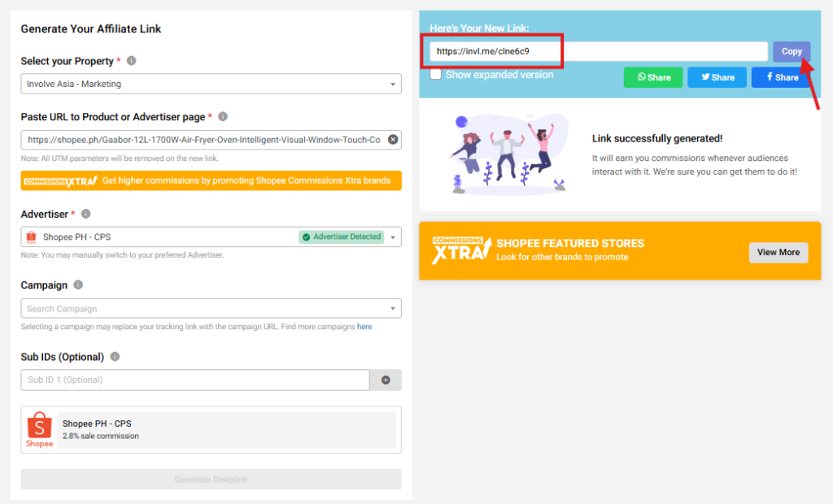The width and height of the screenshot is (833, 504).
Task: Open the 'here' link for more campaigns
Action: click(x=364, y=327)
